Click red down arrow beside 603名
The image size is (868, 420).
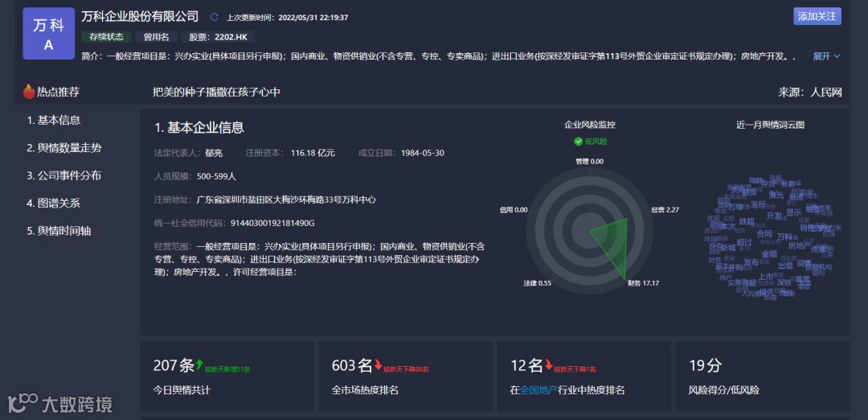(x=378, y=364)
